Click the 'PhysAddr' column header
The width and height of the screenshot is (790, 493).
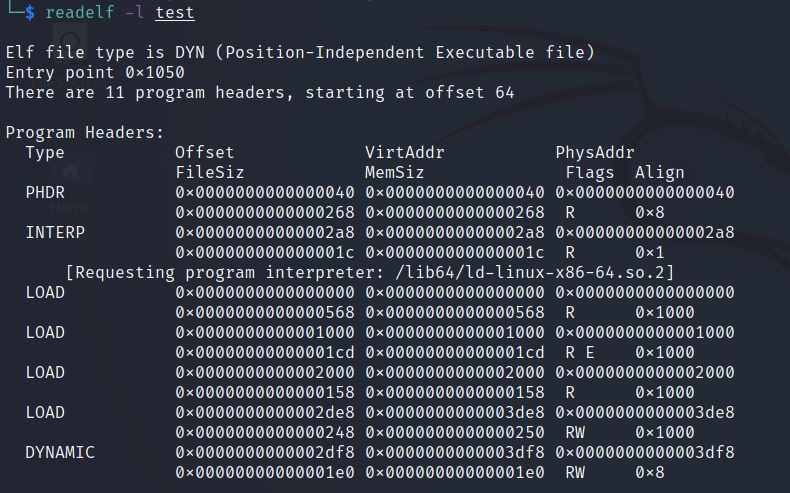pyautogui.click(x=594, y=152)
